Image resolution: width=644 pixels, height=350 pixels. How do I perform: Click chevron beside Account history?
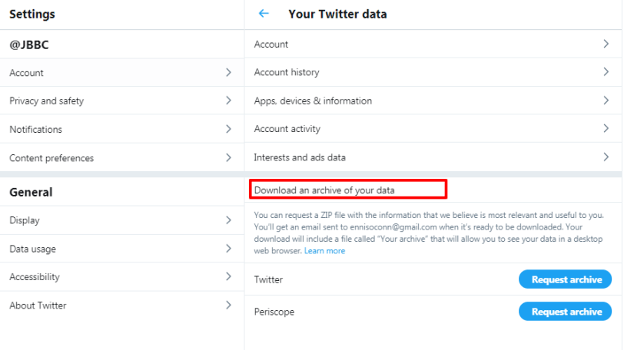click(606, 72)
